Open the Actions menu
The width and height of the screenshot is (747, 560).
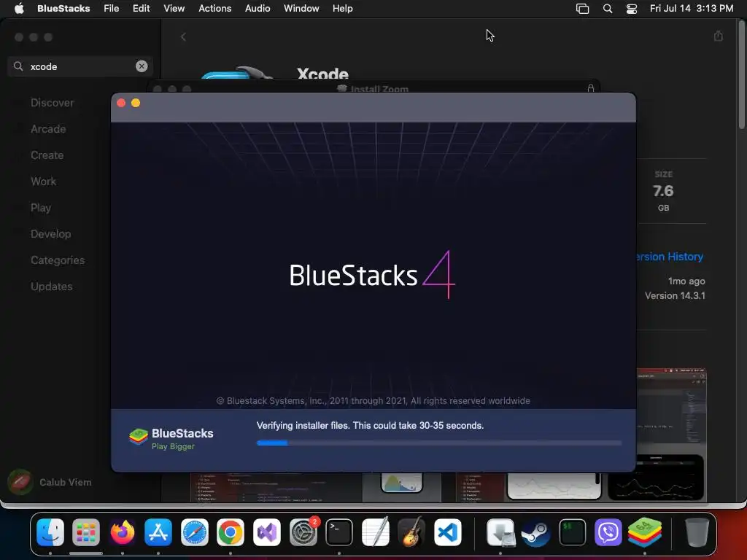tap(215, 8)
